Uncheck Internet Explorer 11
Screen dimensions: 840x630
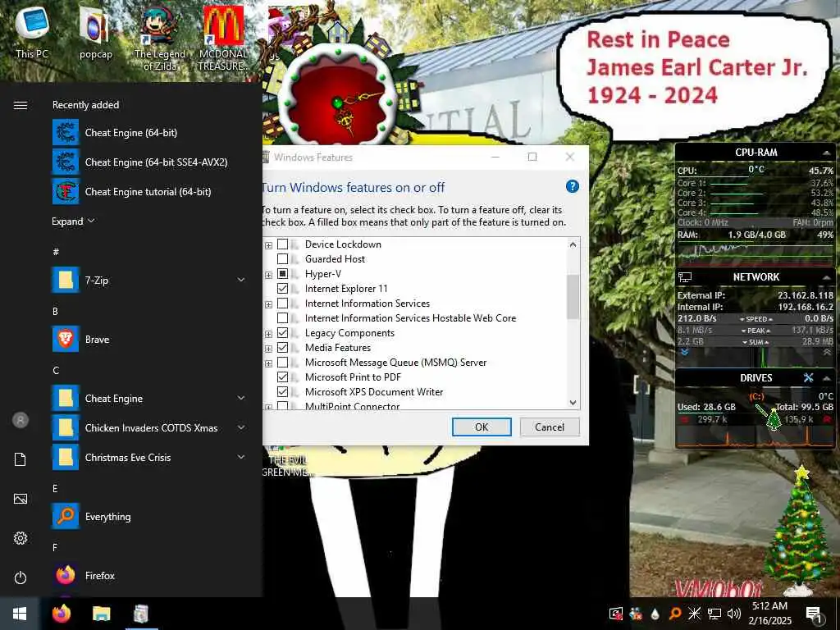pos(282,288)
